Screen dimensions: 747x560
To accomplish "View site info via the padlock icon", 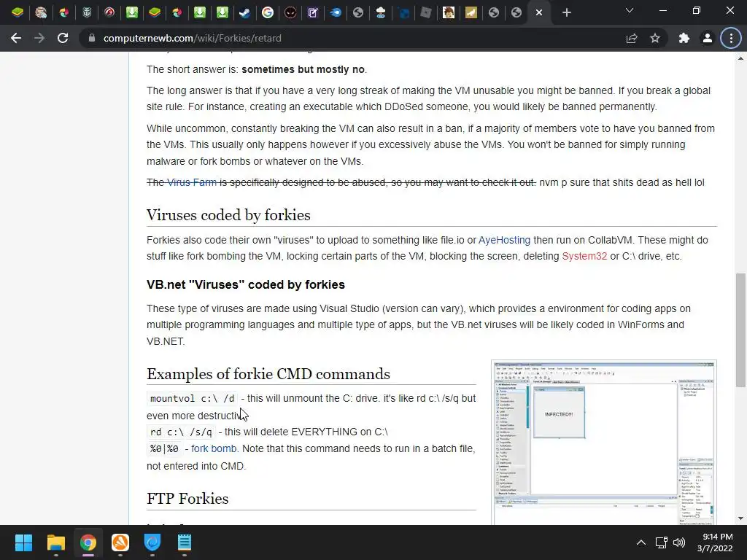I will coord(91,38).
